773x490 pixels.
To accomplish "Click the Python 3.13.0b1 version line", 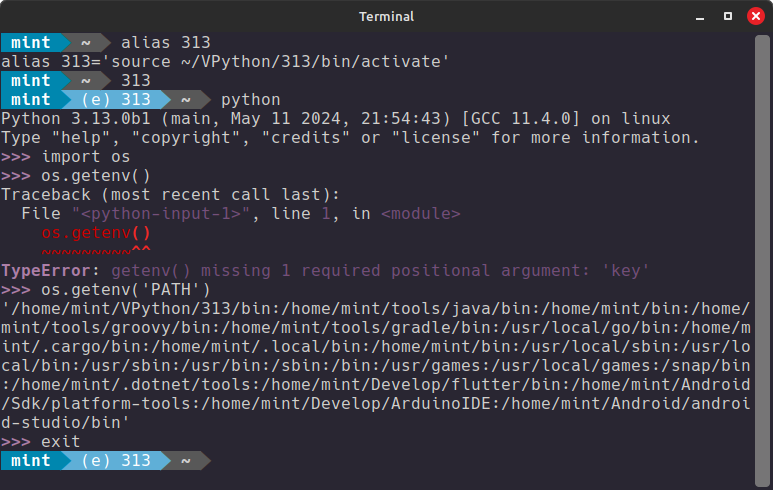I will coord(336,119).
